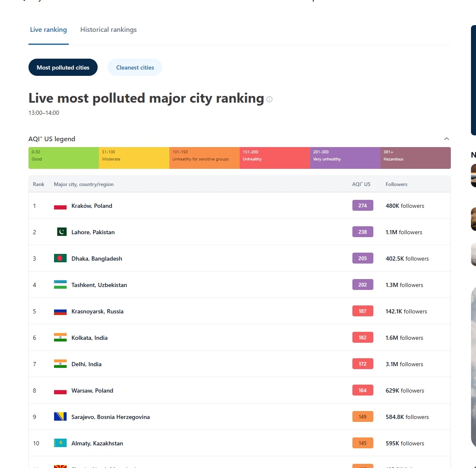The image size is (476, 468).
Task: Select the Most polluted cities filter
Action: click(63, 67)
